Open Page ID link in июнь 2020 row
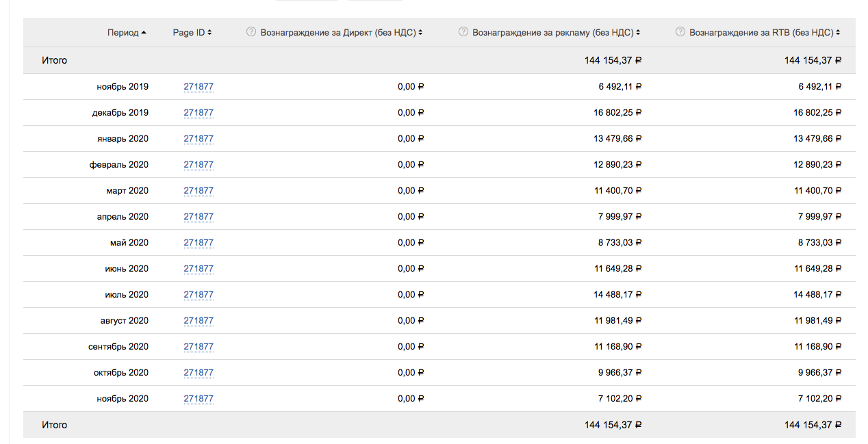This screenshot has height=444, width=868. pos(199,269)
